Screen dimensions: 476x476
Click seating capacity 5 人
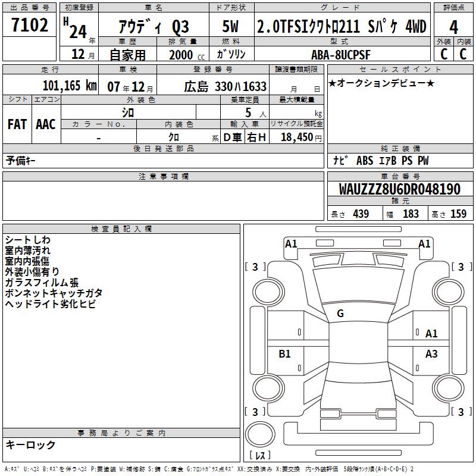(255, 113)
